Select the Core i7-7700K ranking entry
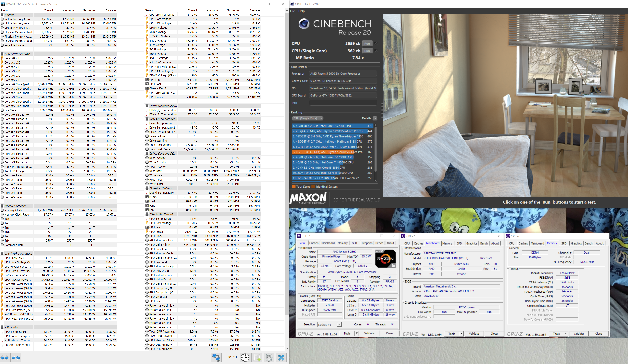 (x=329, y=126)
